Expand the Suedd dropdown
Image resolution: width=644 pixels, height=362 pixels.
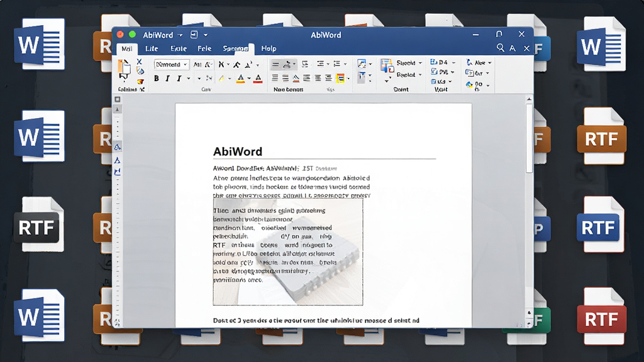click(x=420, y=63)
